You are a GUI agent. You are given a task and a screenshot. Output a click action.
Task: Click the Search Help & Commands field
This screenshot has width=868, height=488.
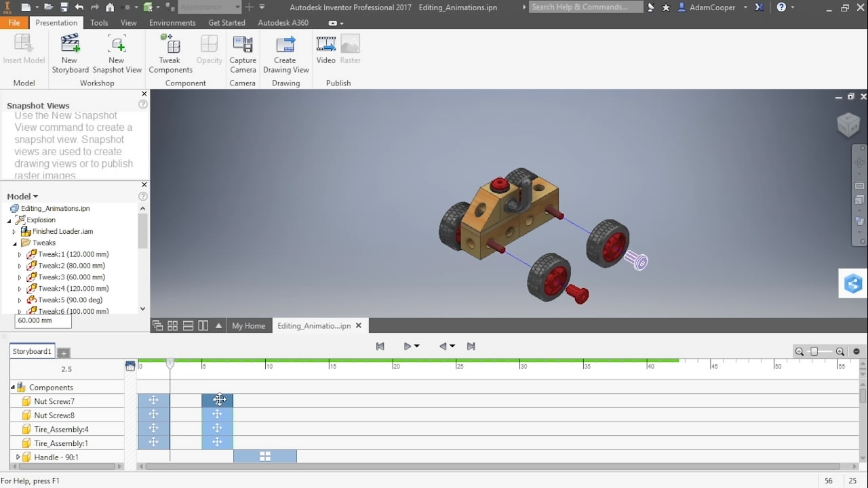(585, 7)
